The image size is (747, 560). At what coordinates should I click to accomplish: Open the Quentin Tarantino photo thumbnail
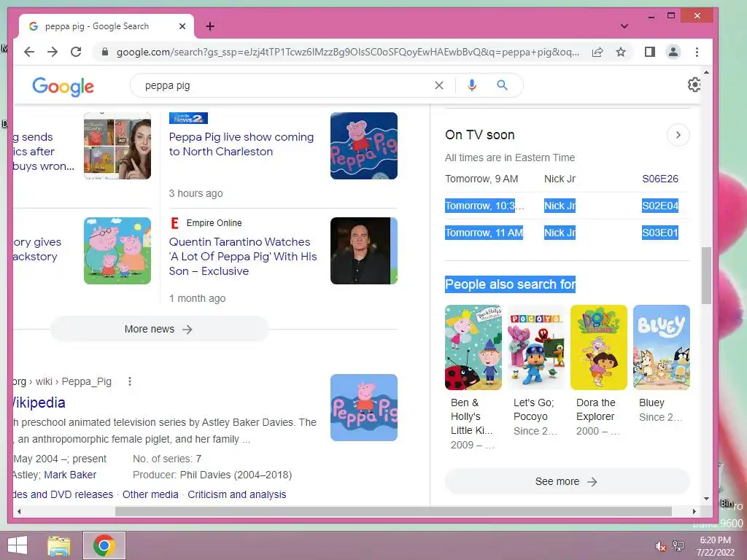(x=364, y=251)
